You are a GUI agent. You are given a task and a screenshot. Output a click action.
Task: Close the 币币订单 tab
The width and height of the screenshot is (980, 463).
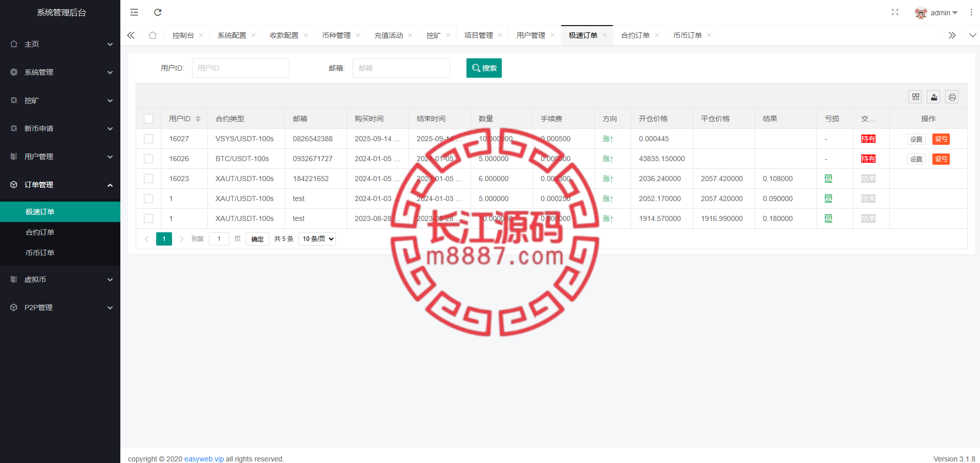click(x=709, y=35)
